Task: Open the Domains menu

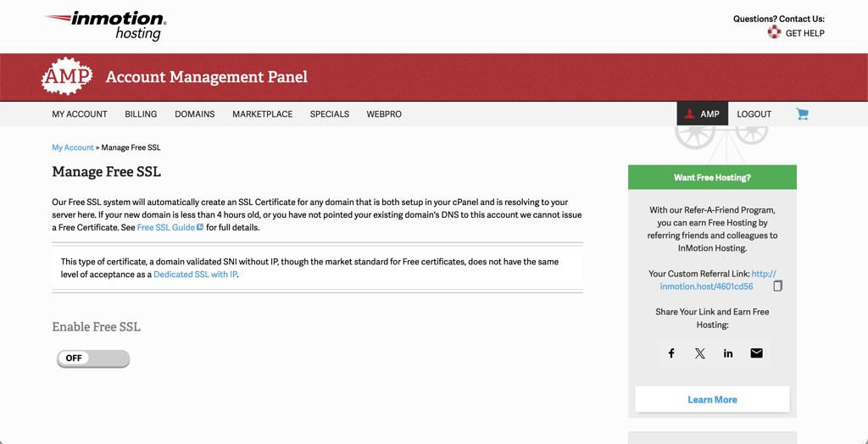Action: click(195, 114)
